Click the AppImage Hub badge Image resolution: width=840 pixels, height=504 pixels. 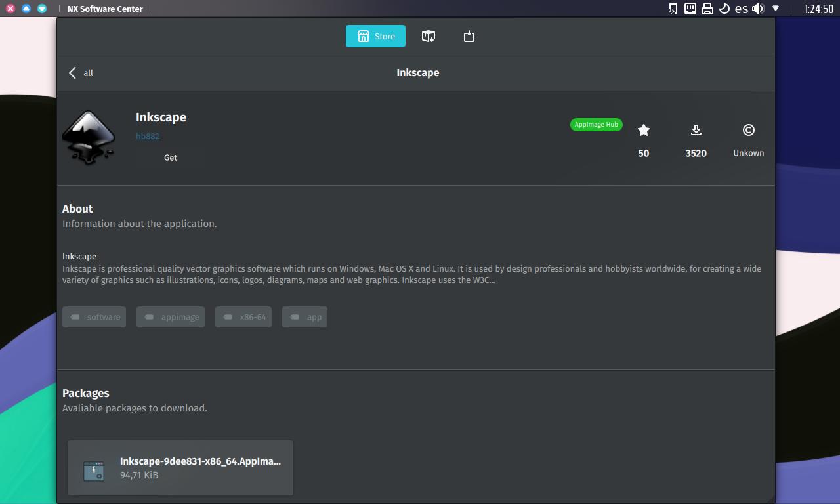click(x=597, y=125)
